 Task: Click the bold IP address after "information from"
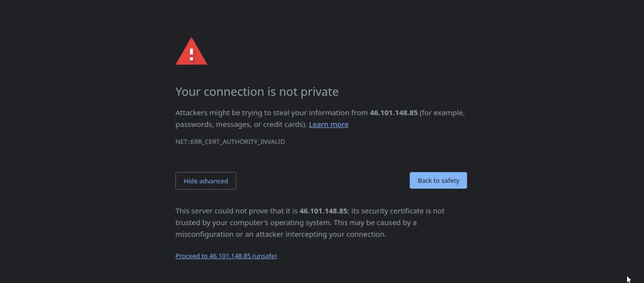click(393, 113)
